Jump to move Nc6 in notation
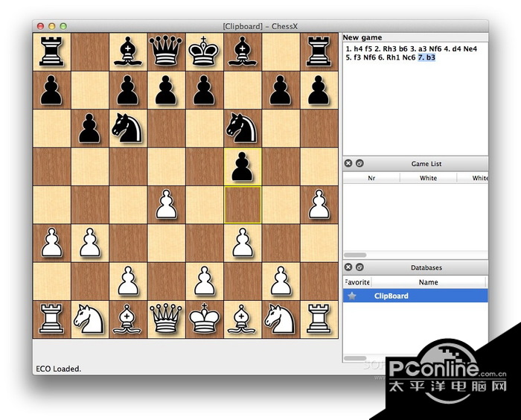Viewport: 521px width, 420px height. click(x=409, y=57)
